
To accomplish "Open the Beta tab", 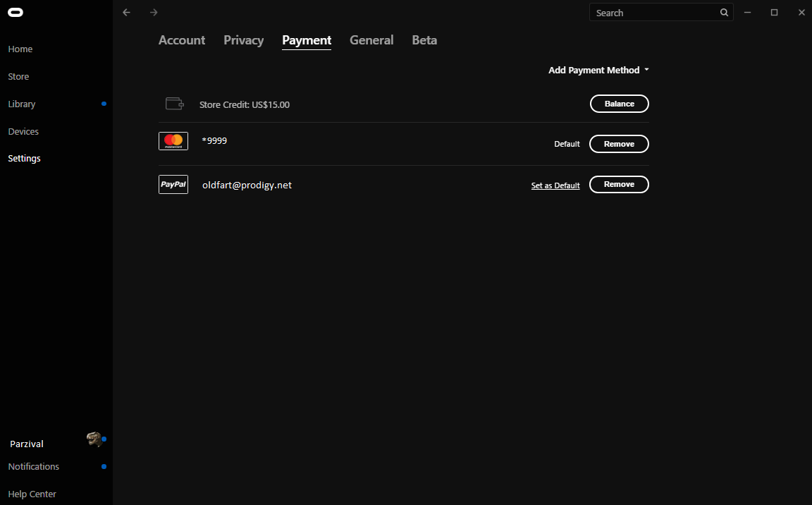I will pyautogui.click(x=424, y=40).
